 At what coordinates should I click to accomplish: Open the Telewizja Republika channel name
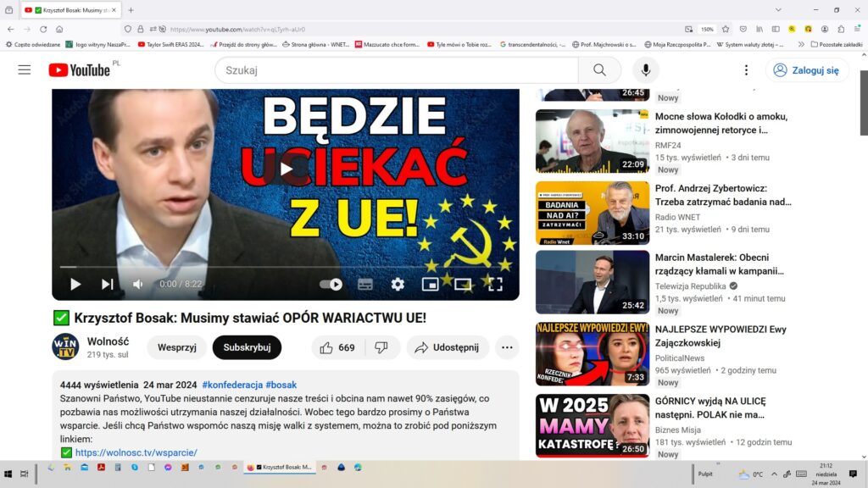690,286
